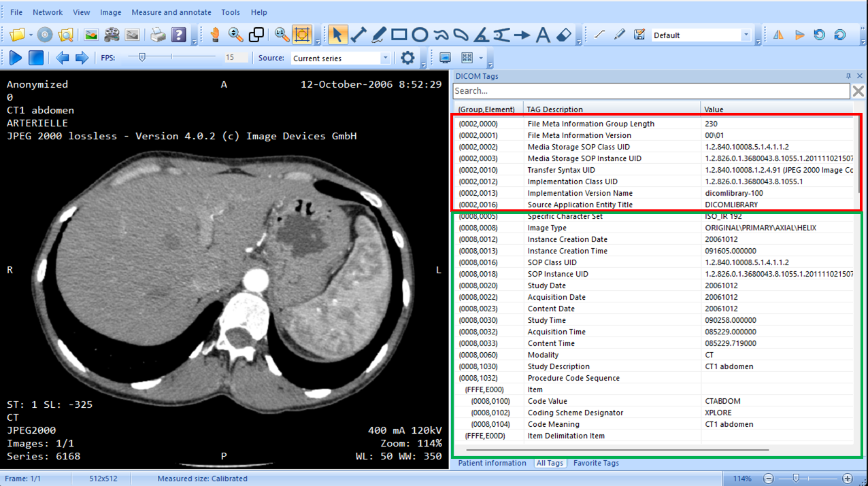Start cine playback with Play button
The width and height of the screenshot is (868, 486).
pyautogui.click(x=15, y=58)
